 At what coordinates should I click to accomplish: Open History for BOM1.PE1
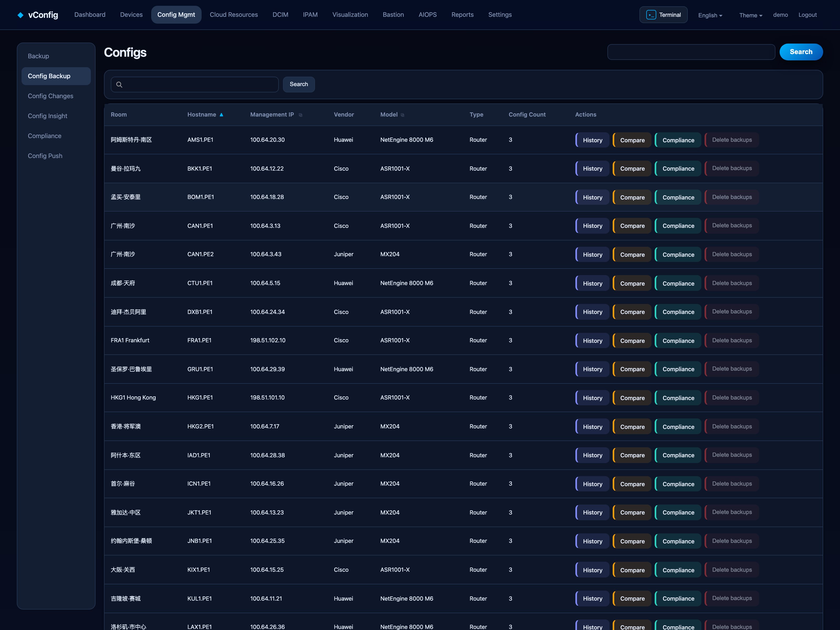point(592,197)
